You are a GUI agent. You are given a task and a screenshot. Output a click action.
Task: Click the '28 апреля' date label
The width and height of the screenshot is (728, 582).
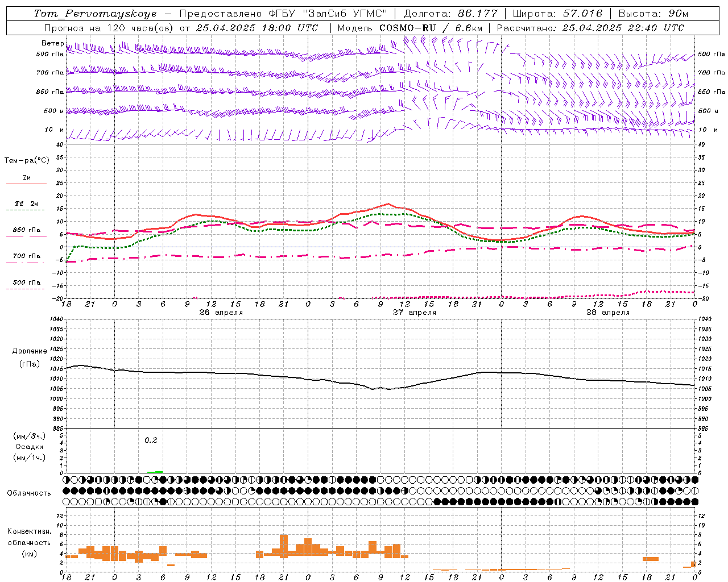(x=607, y=313)
